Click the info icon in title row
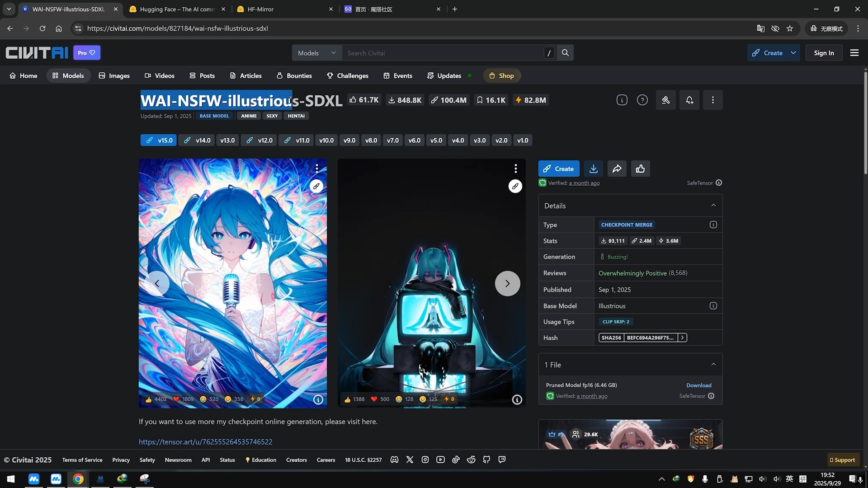Image resolution: width=868 pixels, height=488 pixels. 622,100
